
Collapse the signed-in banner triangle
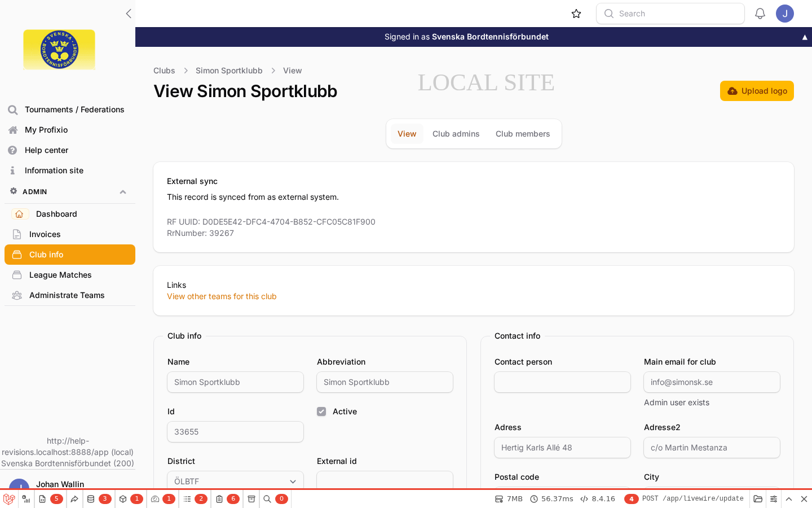coord(805,37)
